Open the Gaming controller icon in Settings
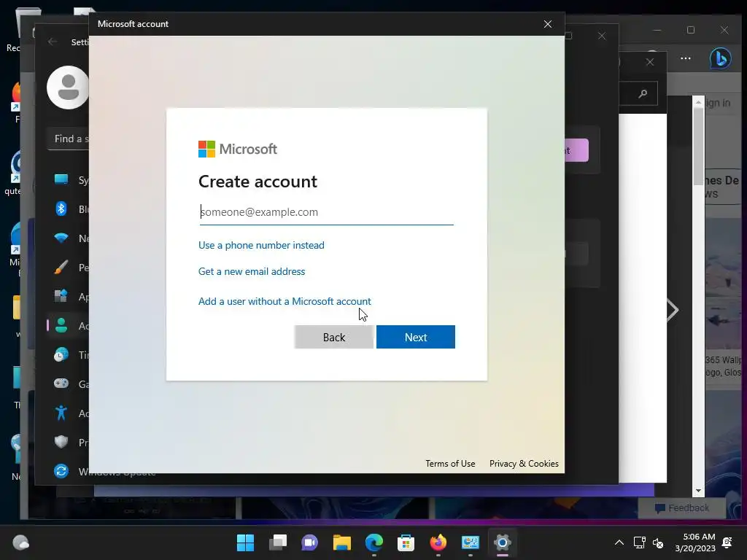This screenshot has width=747, height=560. pos(61,384)
